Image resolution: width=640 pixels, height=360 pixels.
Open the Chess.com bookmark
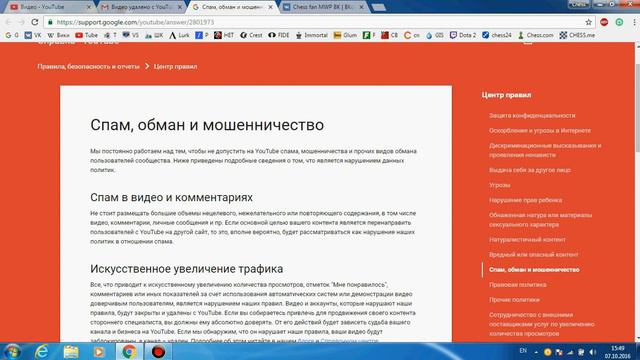[x=536, y=35]
